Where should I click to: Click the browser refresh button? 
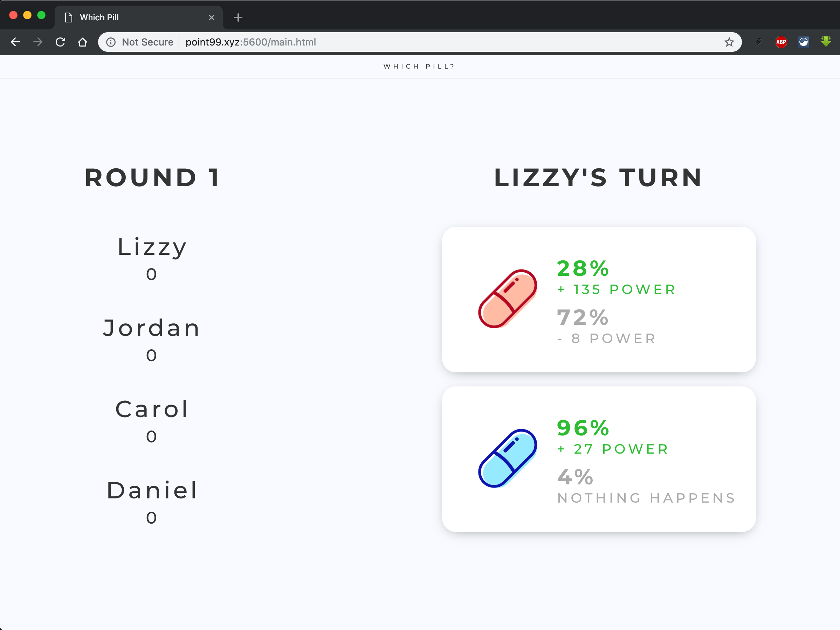[x=60, y=42]
